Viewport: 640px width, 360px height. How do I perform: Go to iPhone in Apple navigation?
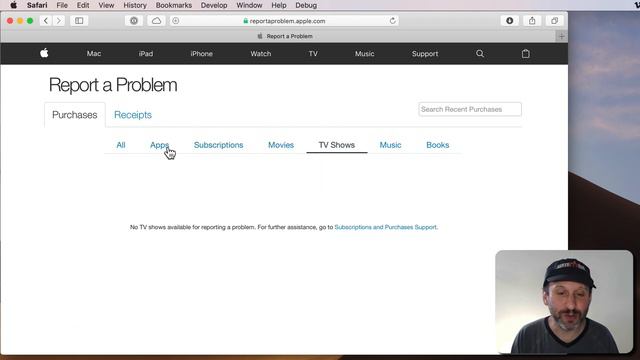[x=202, y=53]
